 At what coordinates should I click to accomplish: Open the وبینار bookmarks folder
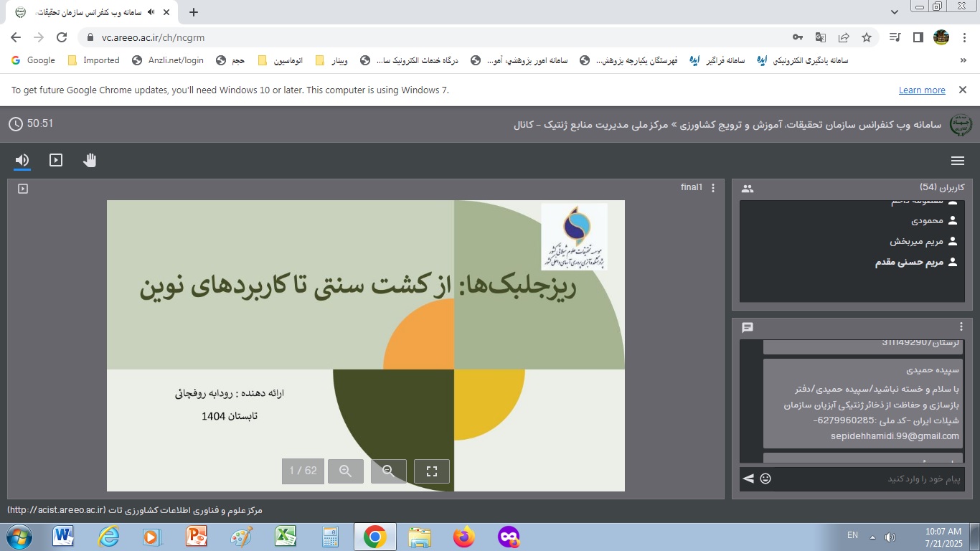(x=331, y=60)
